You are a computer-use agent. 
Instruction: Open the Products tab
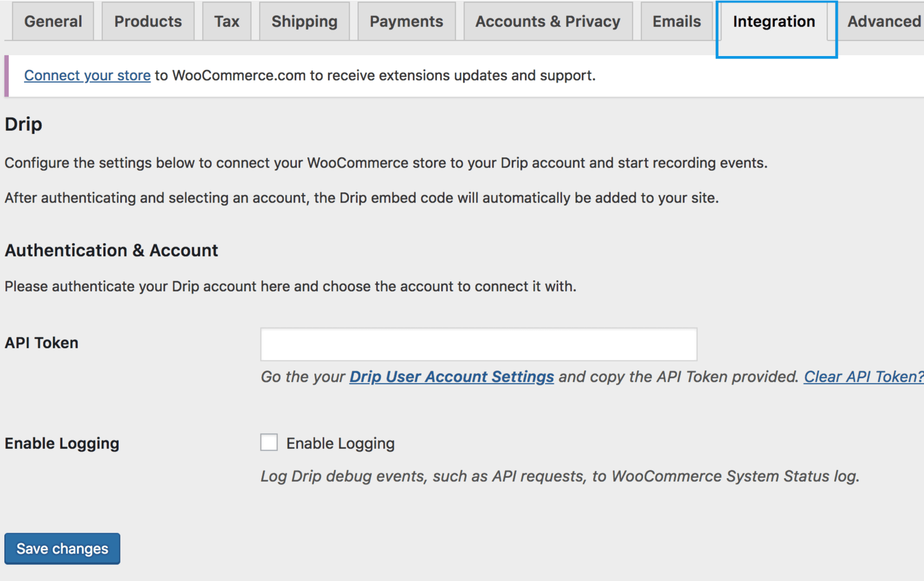[x=148, y=21]
